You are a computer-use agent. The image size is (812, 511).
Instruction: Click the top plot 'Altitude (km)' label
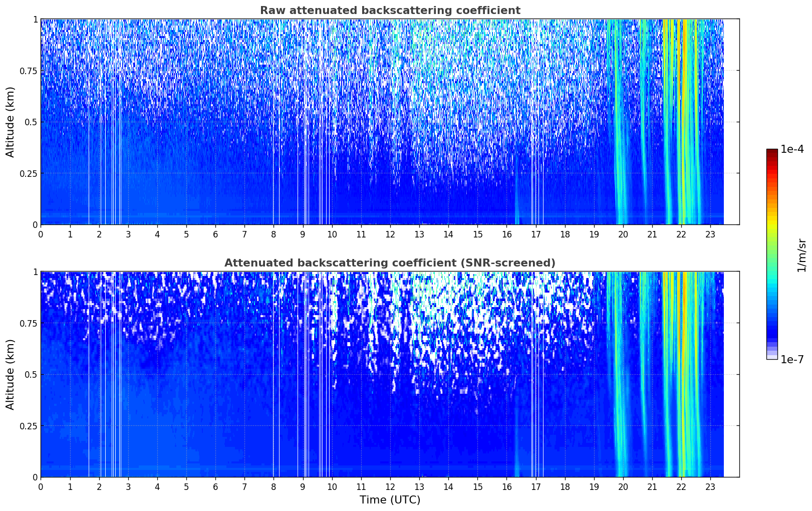[11, 122]
